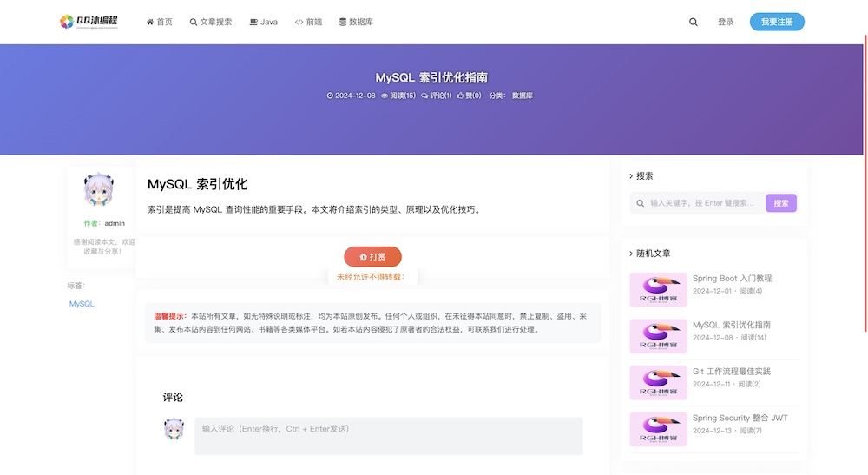The width and height of the screenshot is (868, 475).
Task: Click the QQ沐编程 site logo
Action: coord(89,22)
